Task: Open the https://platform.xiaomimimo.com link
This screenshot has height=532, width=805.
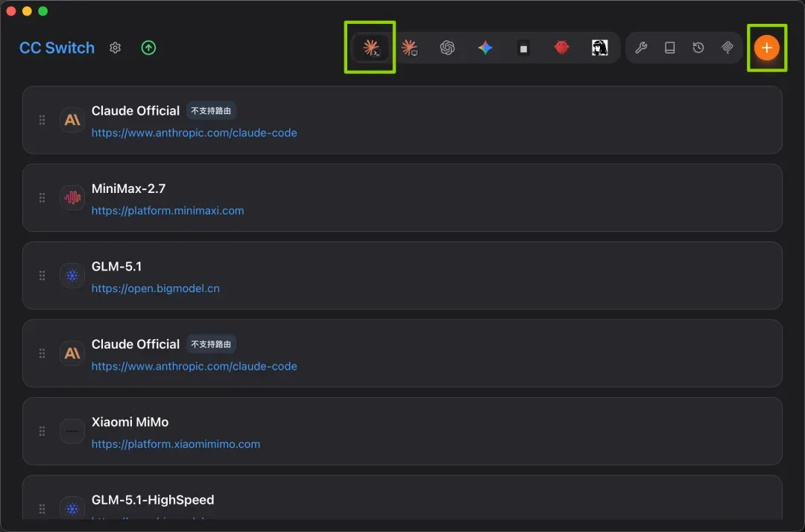Action: (176, 444)
